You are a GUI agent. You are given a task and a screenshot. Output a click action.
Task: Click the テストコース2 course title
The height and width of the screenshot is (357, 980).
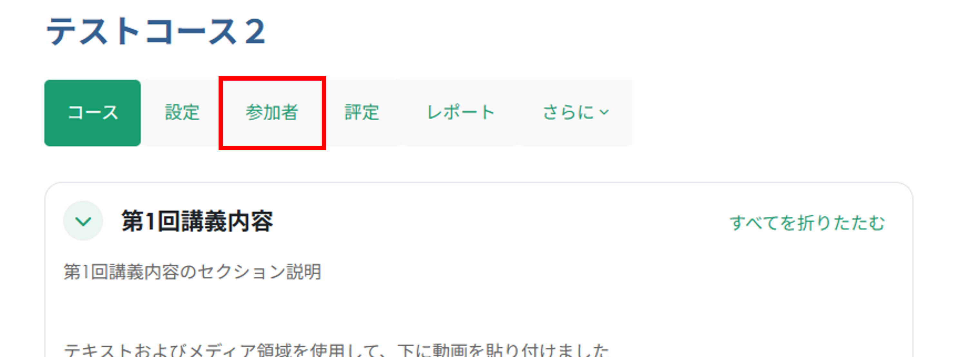[155, 32]
